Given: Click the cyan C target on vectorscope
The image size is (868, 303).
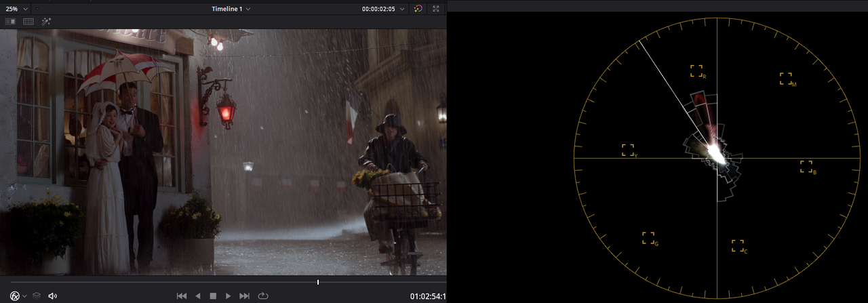Looking at the screenshot, I should (738, 245).
